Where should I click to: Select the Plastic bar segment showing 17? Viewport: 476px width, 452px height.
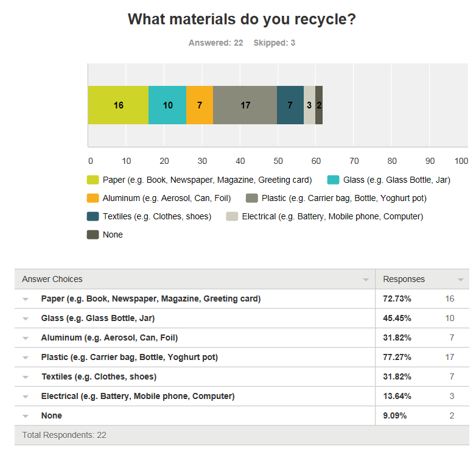(245, 105)
